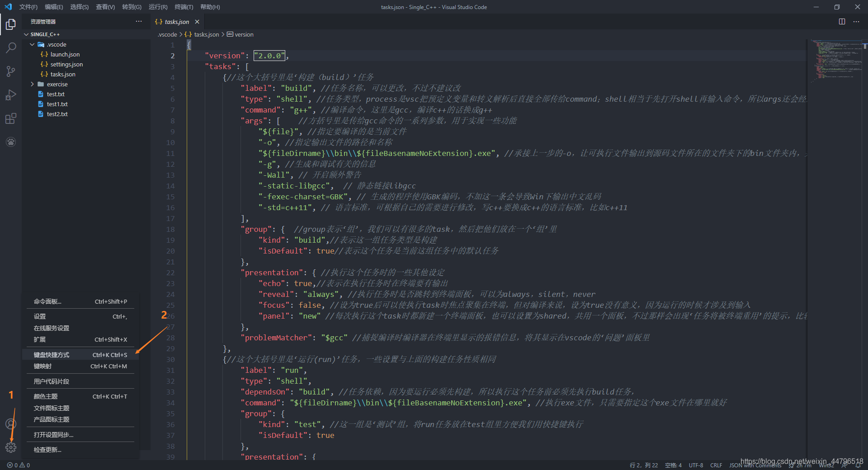
Task: Choose 键盘快捷方式 from the menu
Action: [80, 355]
